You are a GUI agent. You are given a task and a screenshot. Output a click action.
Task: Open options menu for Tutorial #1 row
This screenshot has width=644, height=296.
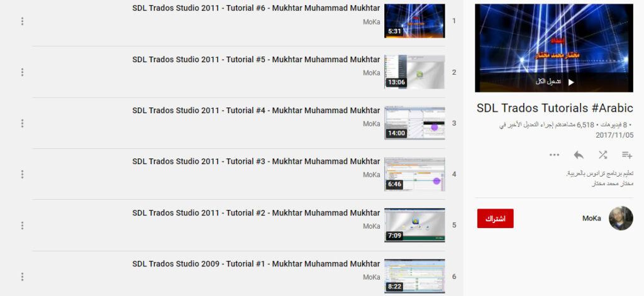(x=22, y=277)
